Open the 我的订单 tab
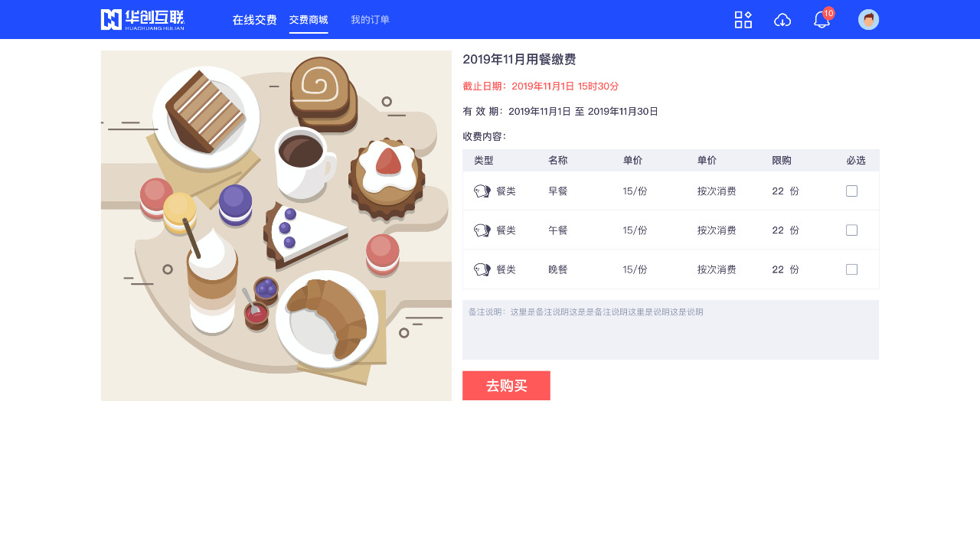Viewport: 980px width, 535px height. coord(370,20)
